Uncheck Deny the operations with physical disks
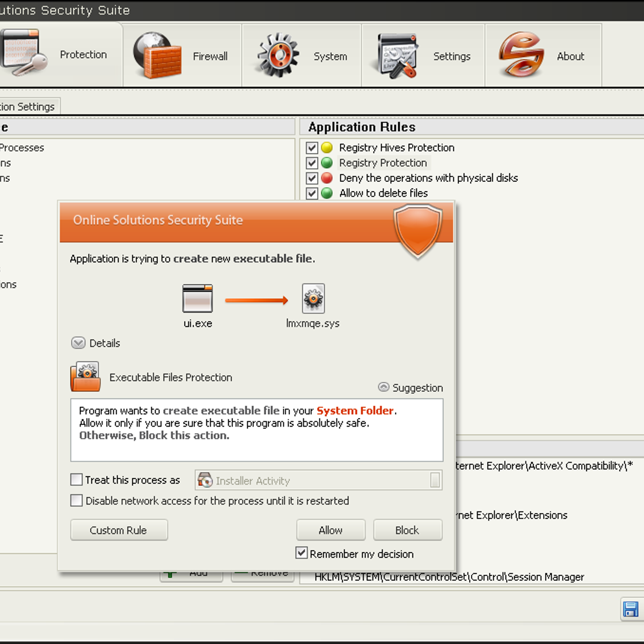644x644 pixels. point(312,178)
